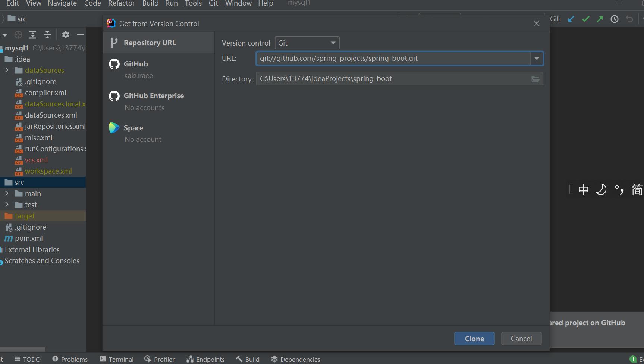644x364 pixels.
Task: Open the Run menu
Action: pyautogui.click(x=172, y=3)
